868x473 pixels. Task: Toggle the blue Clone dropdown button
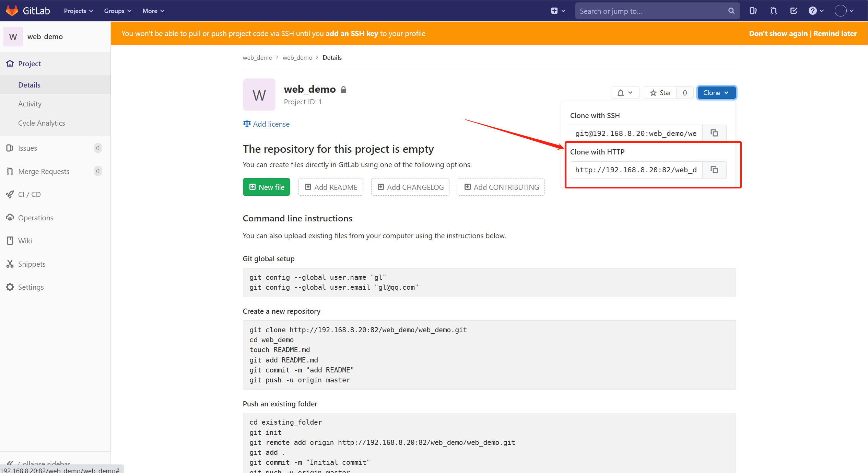tap(716, 93)
